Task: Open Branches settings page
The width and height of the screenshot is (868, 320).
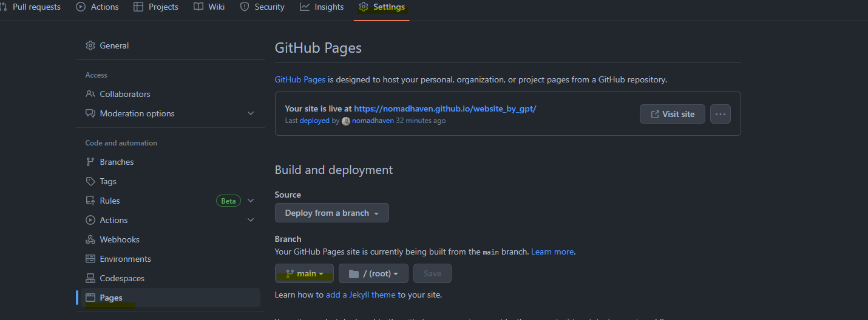Action: (170, 162)
